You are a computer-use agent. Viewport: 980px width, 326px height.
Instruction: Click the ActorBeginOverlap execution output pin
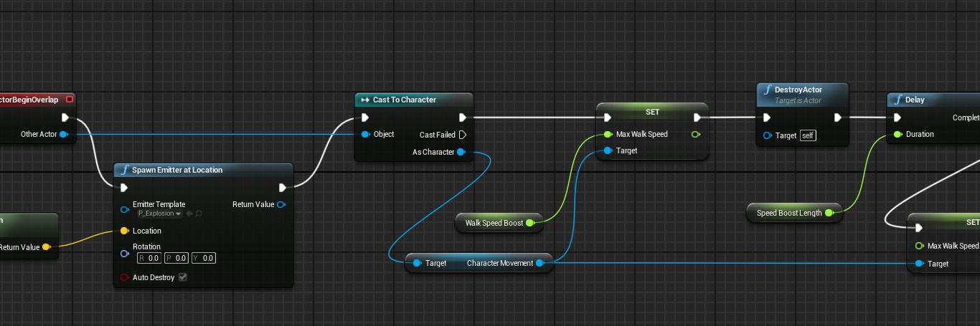66,118
